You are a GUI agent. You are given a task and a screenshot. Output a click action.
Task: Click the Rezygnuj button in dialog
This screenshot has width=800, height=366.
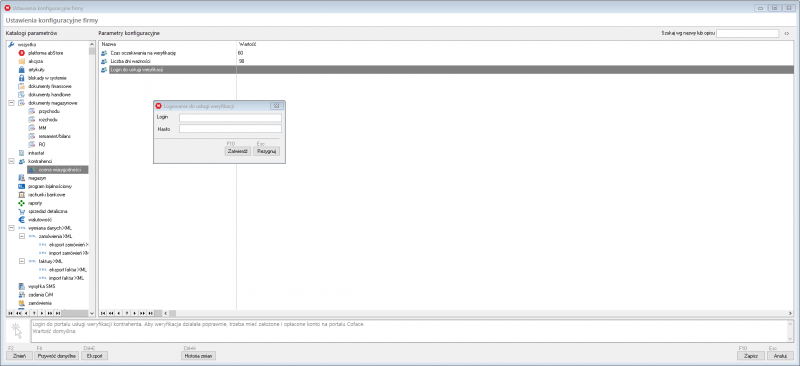tap(267, 152)
